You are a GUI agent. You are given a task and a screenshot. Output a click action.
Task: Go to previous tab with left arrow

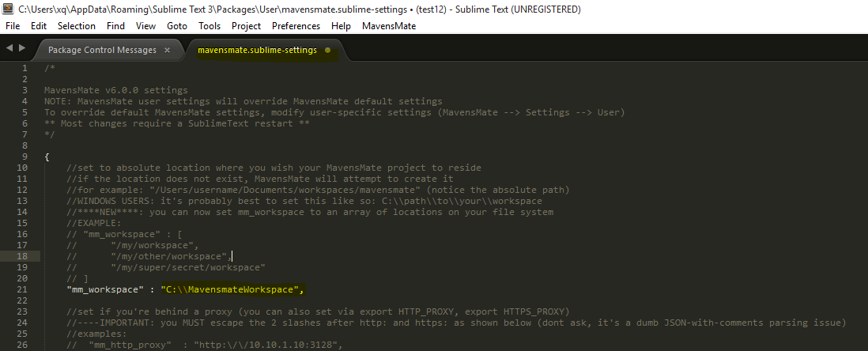click(9, 48)
